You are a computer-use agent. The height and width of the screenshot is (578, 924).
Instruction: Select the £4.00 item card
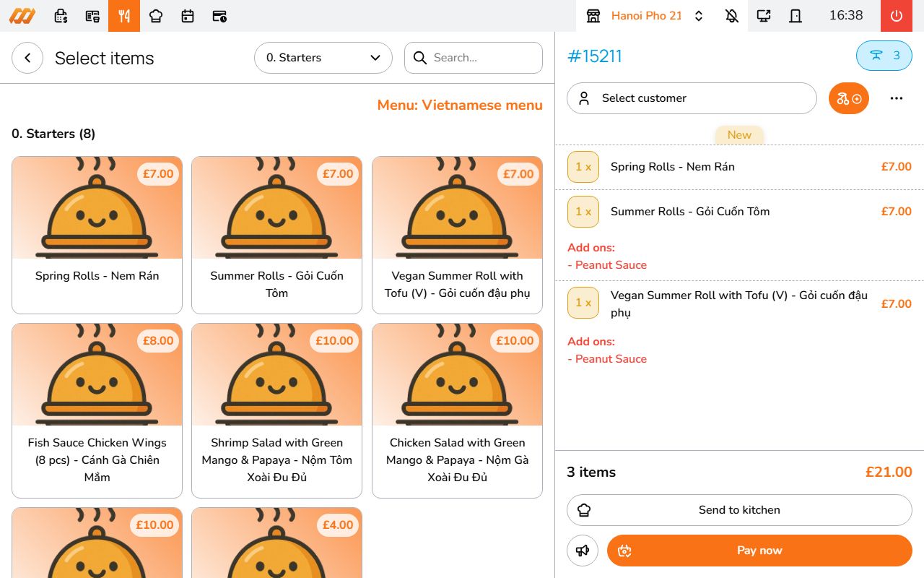coord(276,543)
